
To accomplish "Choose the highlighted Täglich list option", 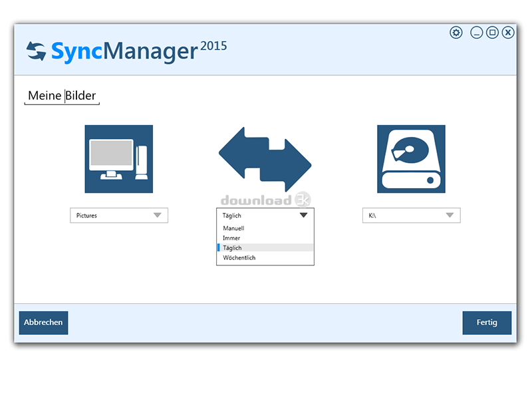I will tap(265, 247).
